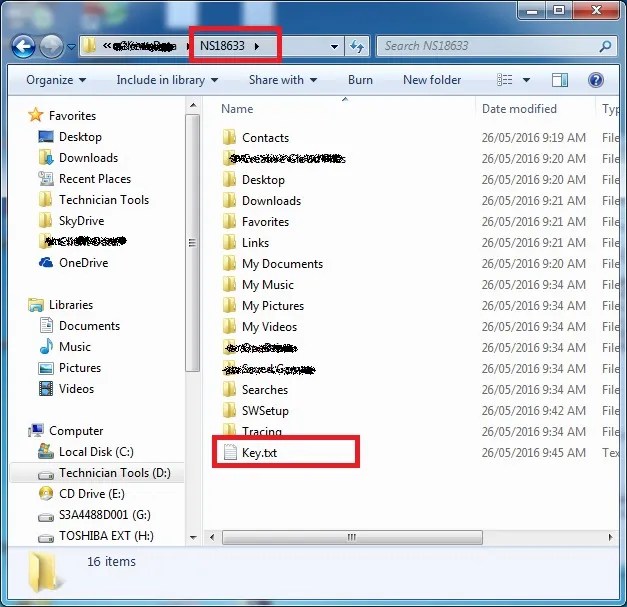Open Include in library menu
The width and height of the screenshot is (627, 607).
click(x=167, y=80)
